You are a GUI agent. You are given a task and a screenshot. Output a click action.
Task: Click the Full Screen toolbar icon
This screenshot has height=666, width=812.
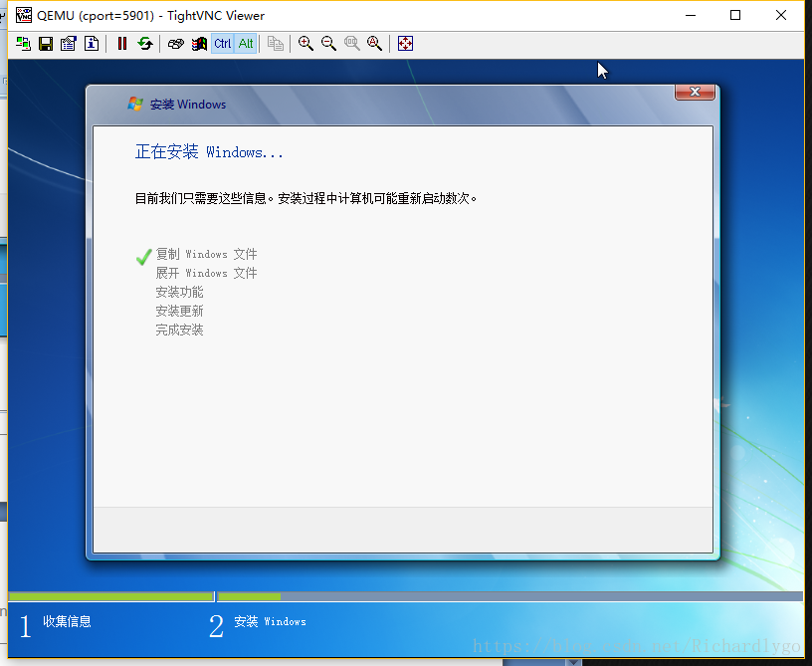[405, 44]
